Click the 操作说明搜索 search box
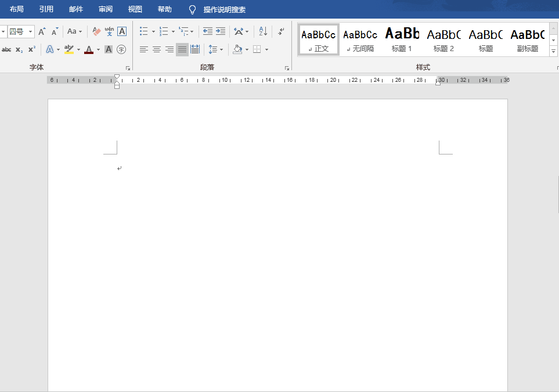This screenshot has width=559, height=392. [224, 10]
